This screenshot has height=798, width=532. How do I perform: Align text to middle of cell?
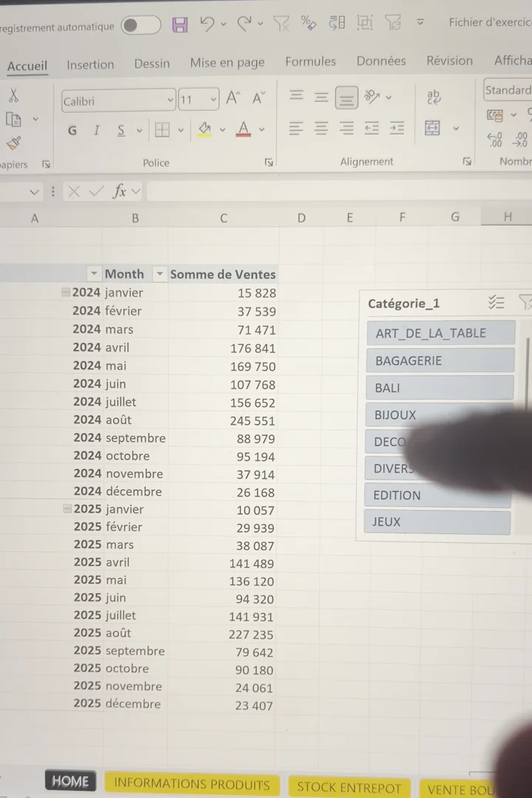(321, 97)
